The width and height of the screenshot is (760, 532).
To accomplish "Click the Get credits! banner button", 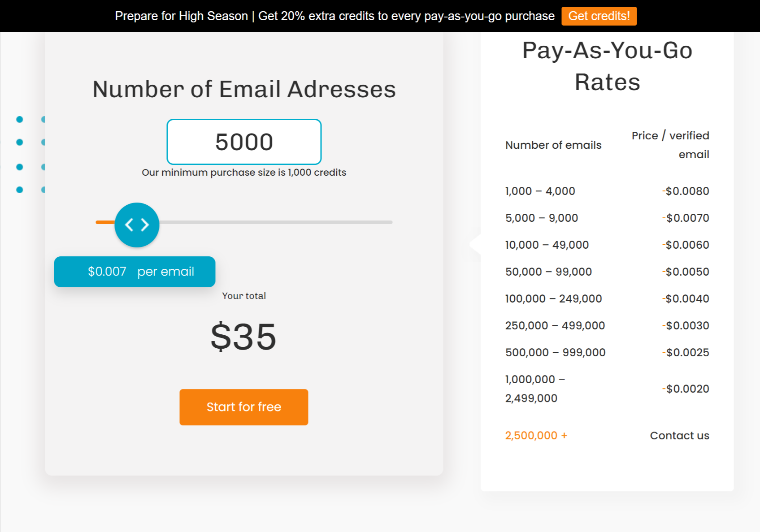I will (x=599, y=16).
